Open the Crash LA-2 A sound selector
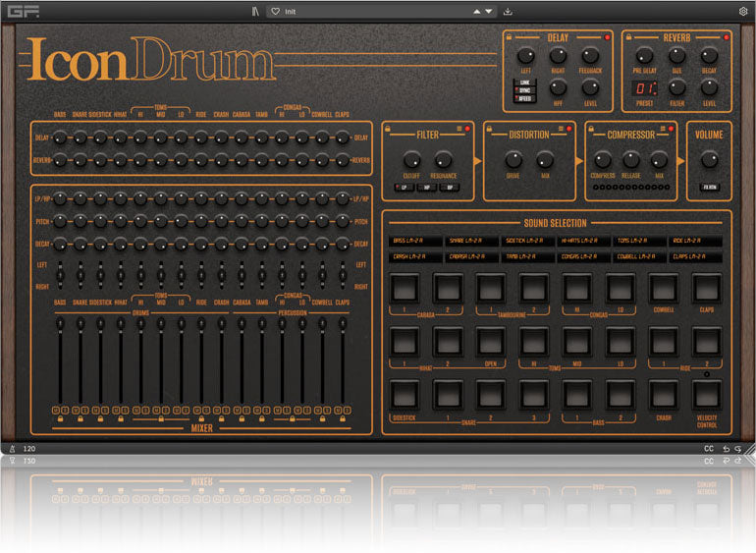Screen dimensions: 756x553 point(415,256)
